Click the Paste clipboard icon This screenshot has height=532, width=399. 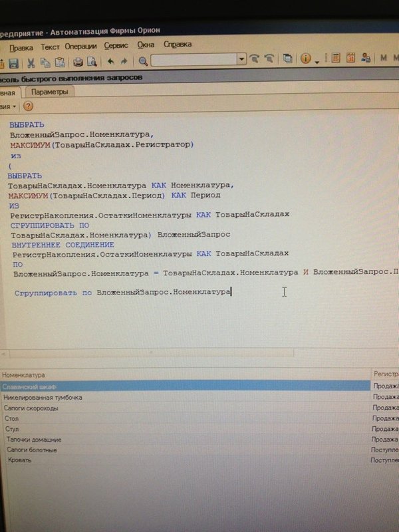[x=60, y=63]
